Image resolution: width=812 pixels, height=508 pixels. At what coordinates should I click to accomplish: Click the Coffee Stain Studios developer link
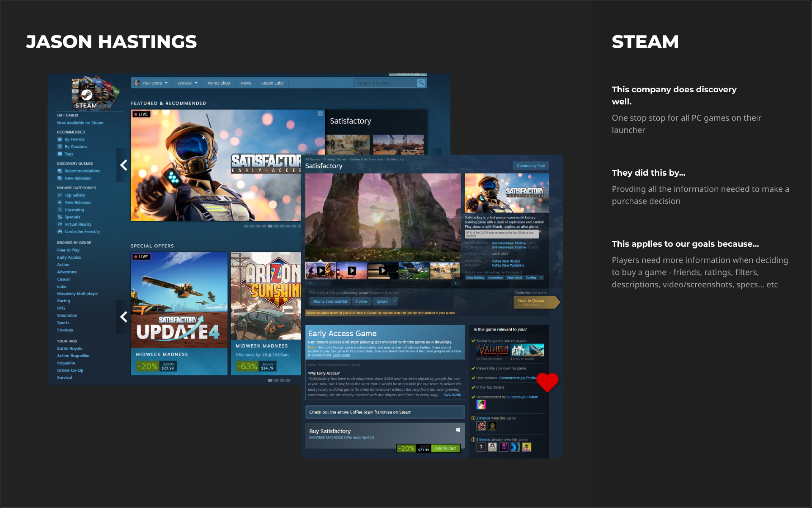(506, 261)
